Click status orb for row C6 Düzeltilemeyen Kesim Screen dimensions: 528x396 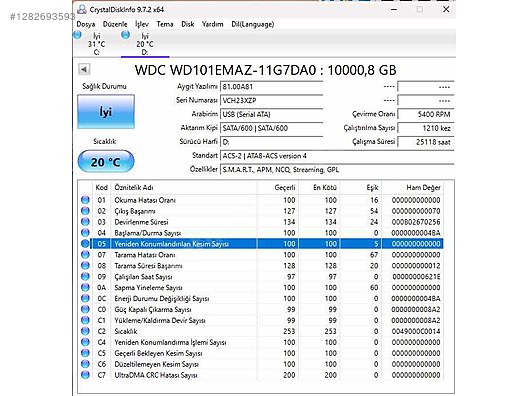86,364
